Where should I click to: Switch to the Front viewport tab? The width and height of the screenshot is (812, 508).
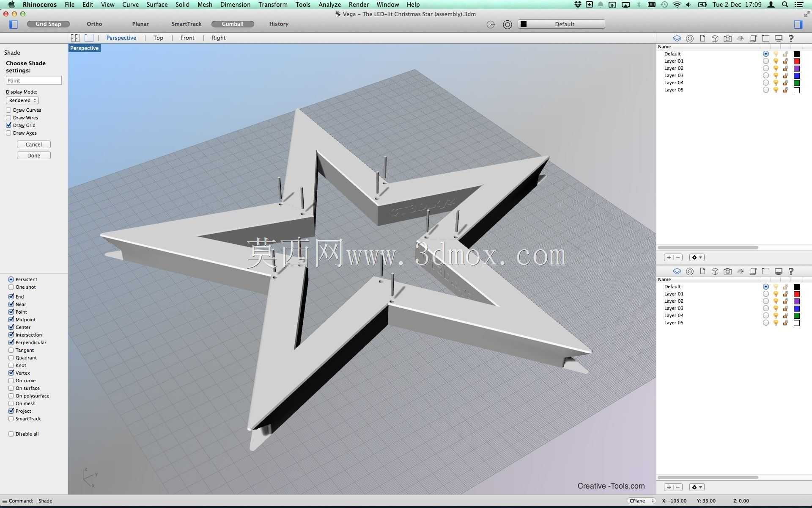(x=187, y=38)
